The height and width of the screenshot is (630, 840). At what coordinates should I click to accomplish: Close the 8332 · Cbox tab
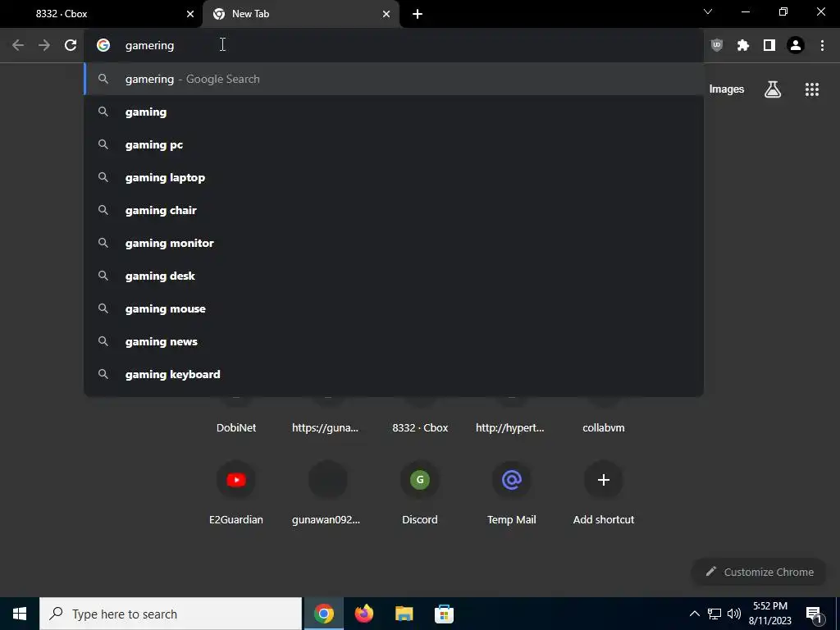(190, 14)
